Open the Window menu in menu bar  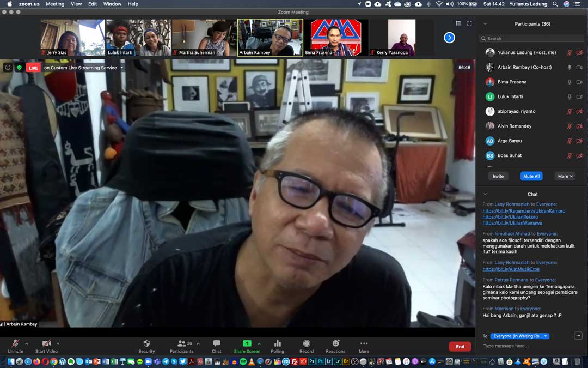click(112, 4)
